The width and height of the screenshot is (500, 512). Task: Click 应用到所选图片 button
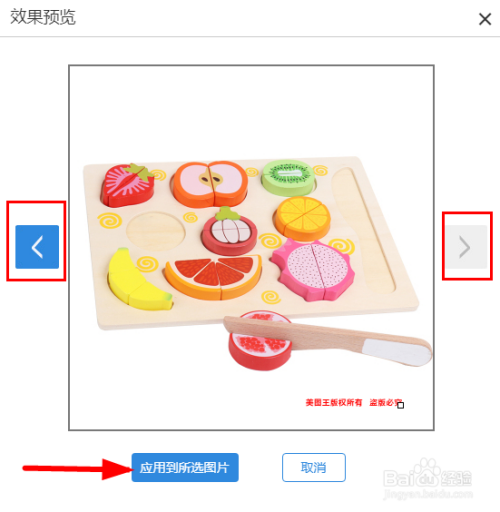pyautogui.click(x=185, y=467)
